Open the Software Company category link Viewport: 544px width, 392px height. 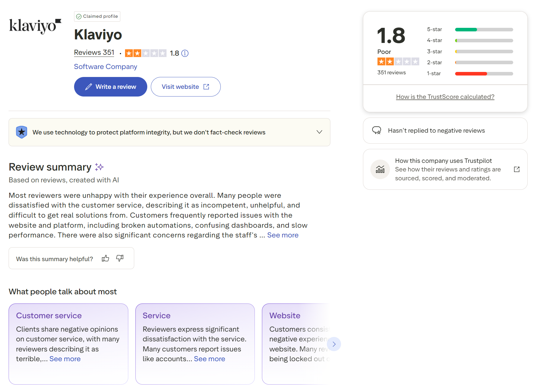click(105, 66)
